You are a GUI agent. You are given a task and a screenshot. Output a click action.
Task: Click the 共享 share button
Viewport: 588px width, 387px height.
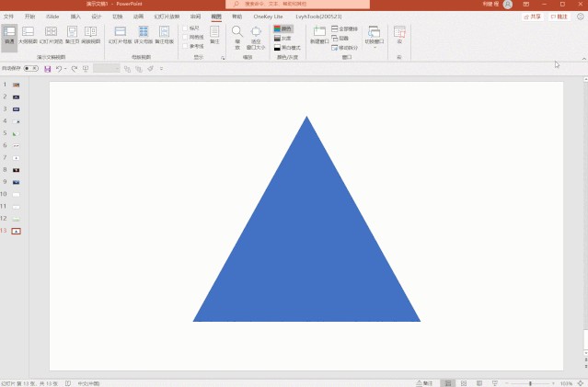[531, 17]
